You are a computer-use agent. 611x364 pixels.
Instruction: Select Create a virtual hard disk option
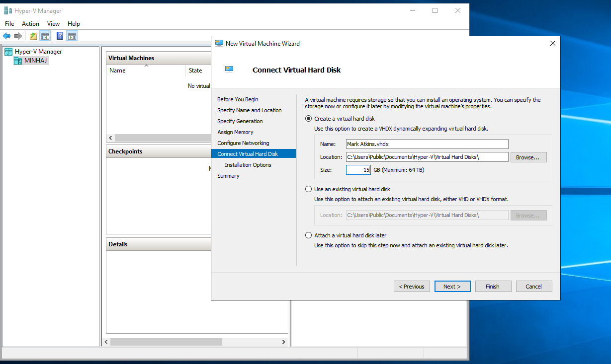tap(309, 119)
